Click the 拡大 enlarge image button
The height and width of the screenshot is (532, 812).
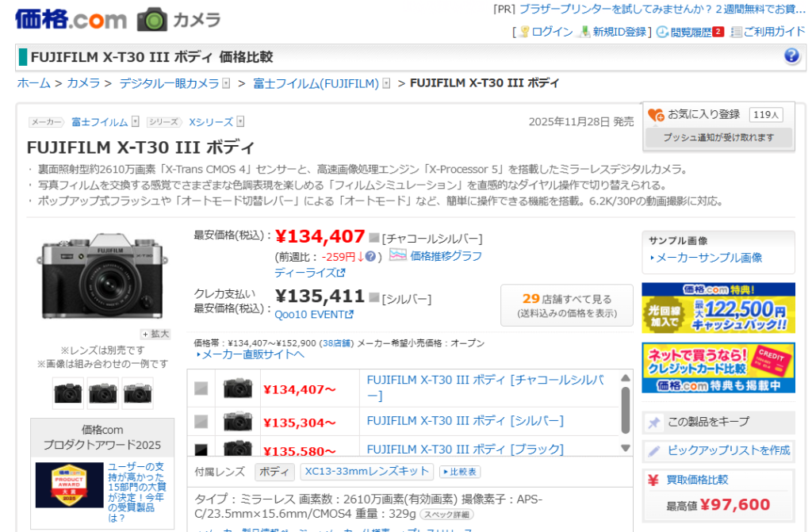[x=155, y=334]
